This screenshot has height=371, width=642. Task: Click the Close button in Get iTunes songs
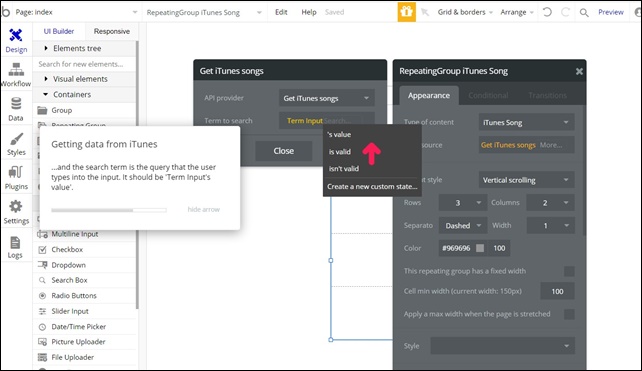pos(283,151)
